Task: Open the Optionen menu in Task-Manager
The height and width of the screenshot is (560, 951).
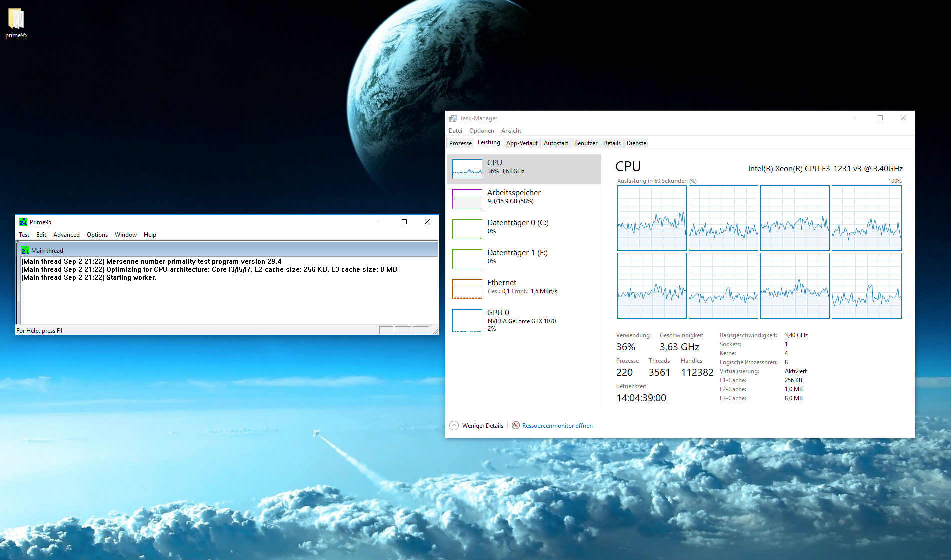Action: coord(482,131)
